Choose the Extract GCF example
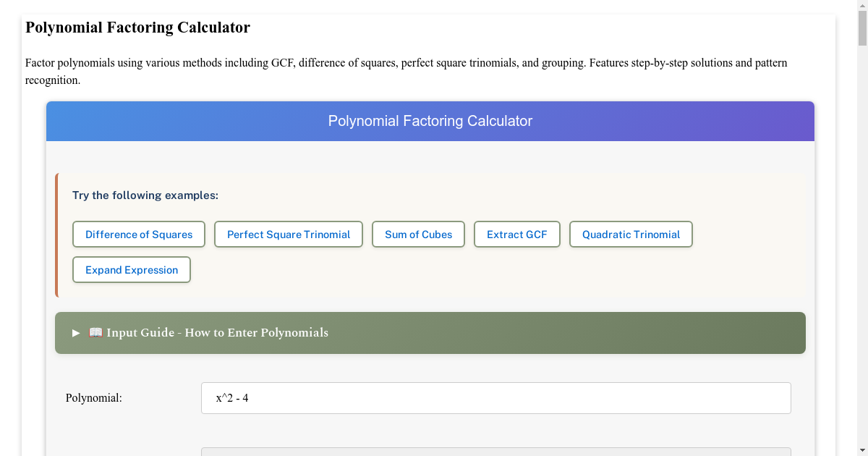This screenshot has height=456, width=868. (516, 234)
